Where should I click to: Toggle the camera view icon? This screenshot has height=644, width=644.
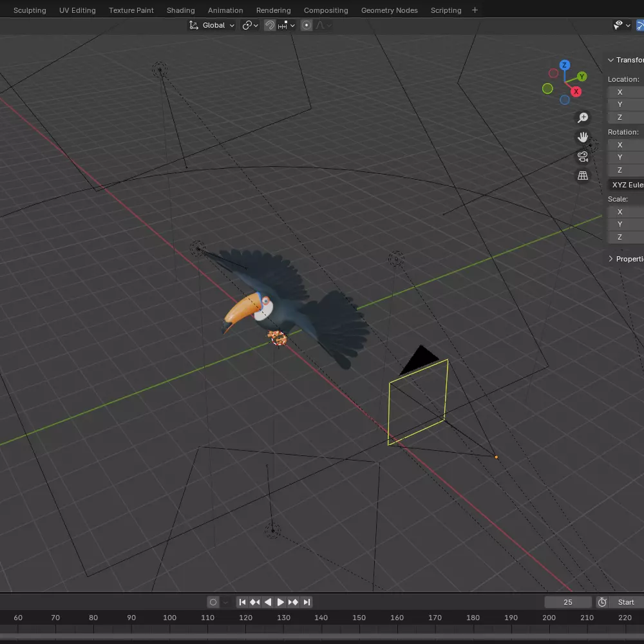tap(582, 156)
